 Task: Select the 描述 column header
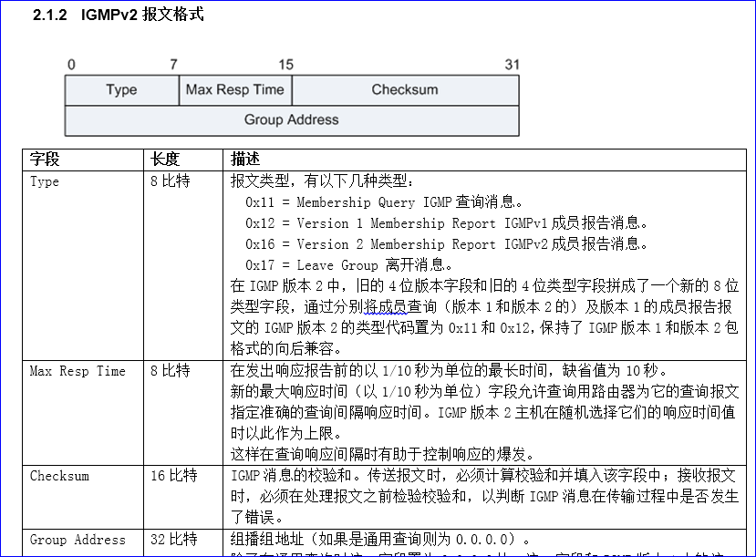pos(245,160)
